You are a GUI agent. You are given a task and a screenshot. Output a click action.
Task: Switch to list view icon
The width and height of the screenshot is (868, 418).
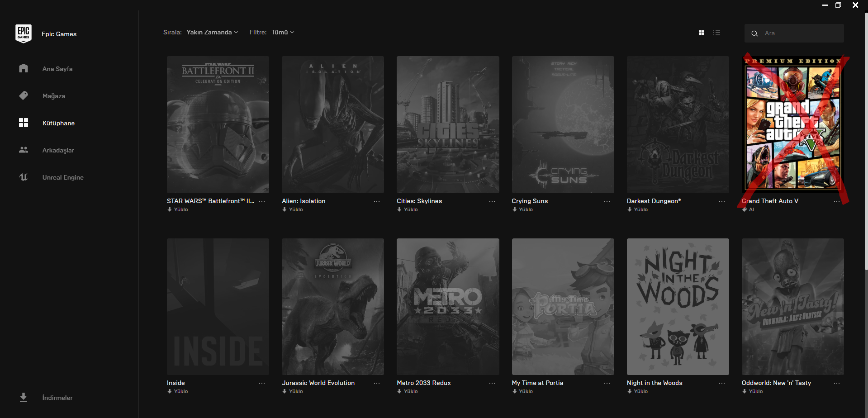coord(716,33)
